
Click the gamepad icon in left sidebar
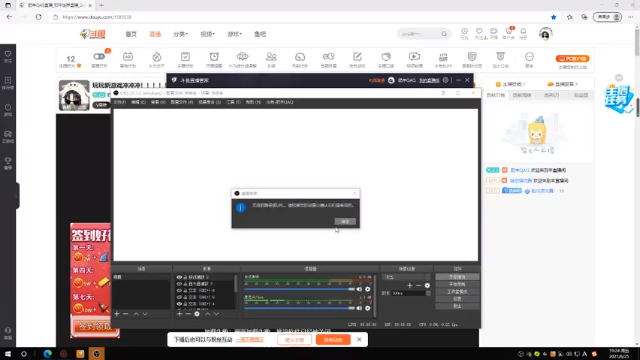(8, 134)
